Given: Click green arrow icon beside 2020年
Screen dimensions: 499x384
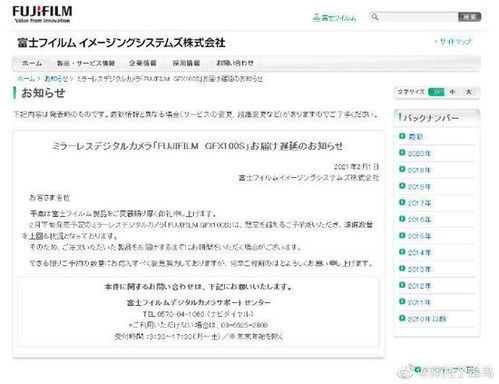Looking at the screenshot, I should [x=402, y=153].
